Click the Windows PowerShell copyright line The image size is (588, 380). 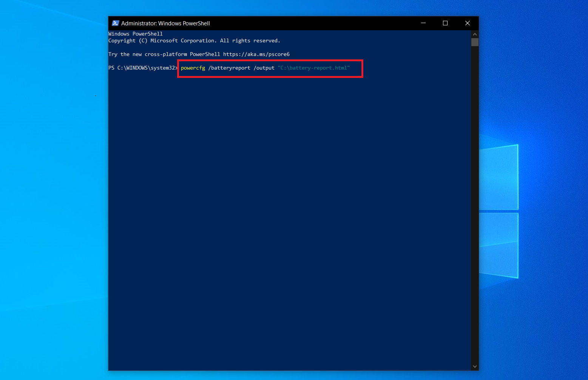pyautogui.click(x=193, y=40)
